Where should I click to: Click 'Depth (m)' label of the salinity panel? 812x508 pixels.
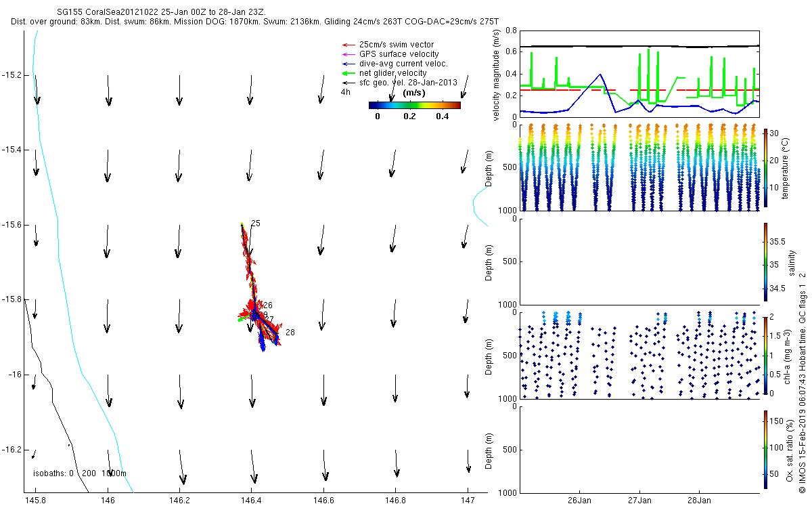click(x=489, y=261)
